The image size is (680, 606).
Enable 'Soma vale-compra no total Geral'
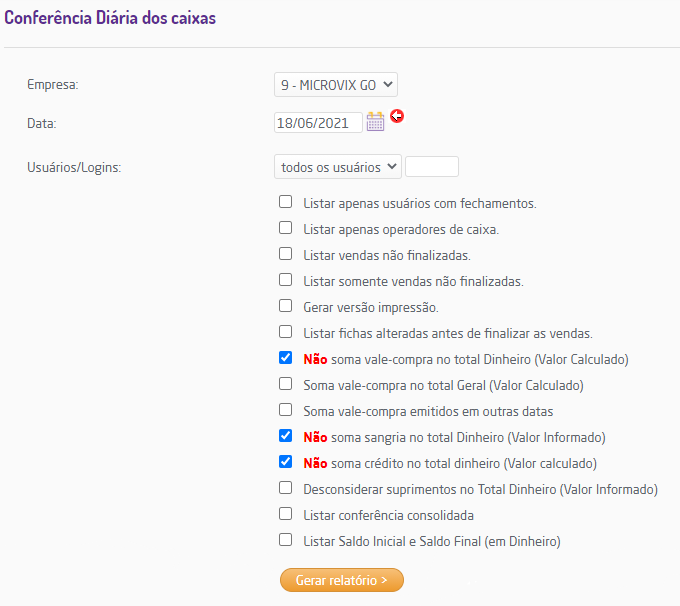286,384
